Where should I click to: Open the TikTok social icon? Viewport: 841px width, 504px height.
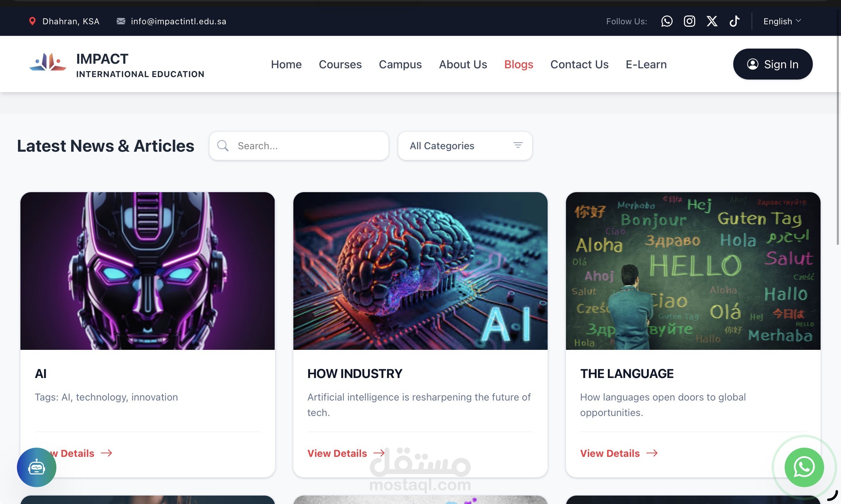[x=734, y=21]
